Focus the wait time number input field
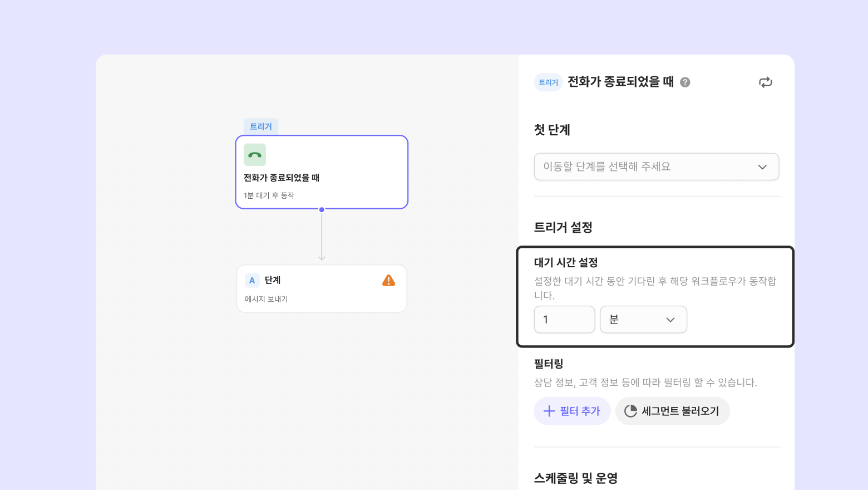This screenshot has width=868, height=490. (564, 320)
